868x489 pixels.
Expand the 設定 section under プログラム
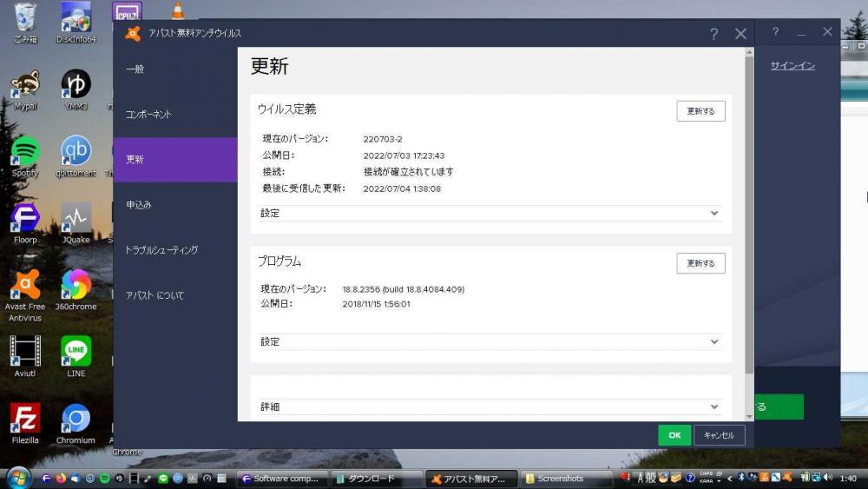click(490, 341)
